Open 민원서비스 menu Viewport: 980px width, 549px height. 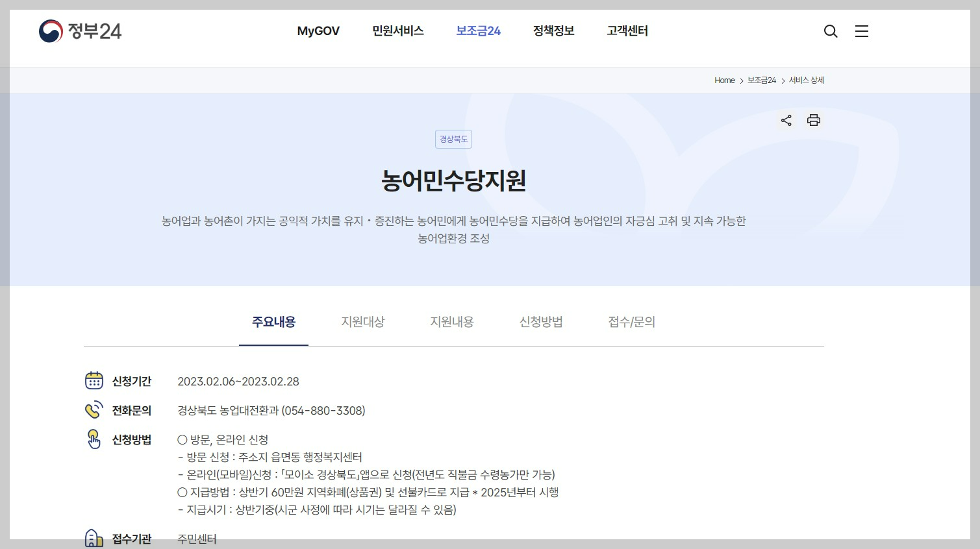point(398,31)
